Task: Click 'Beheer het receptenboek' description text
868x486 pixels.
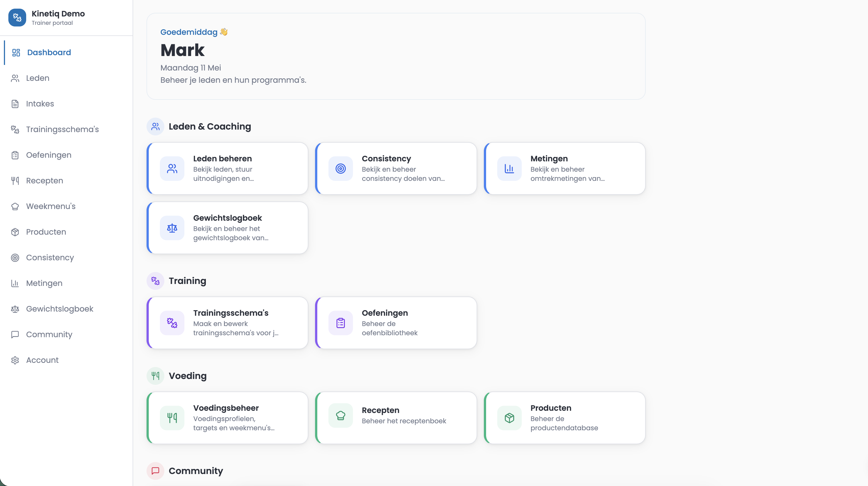Action: click(404, 421)
